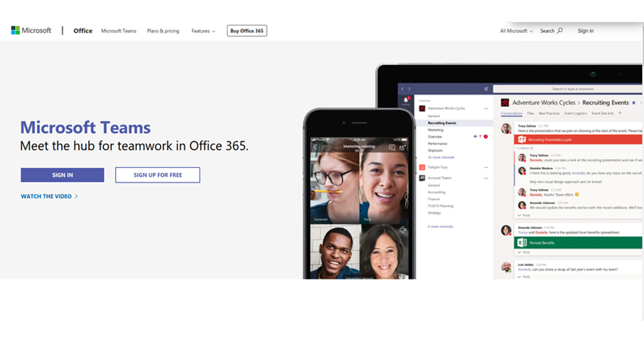Switch to the Files tab
The height and width of the screenshot is (337, 644).
531,113
